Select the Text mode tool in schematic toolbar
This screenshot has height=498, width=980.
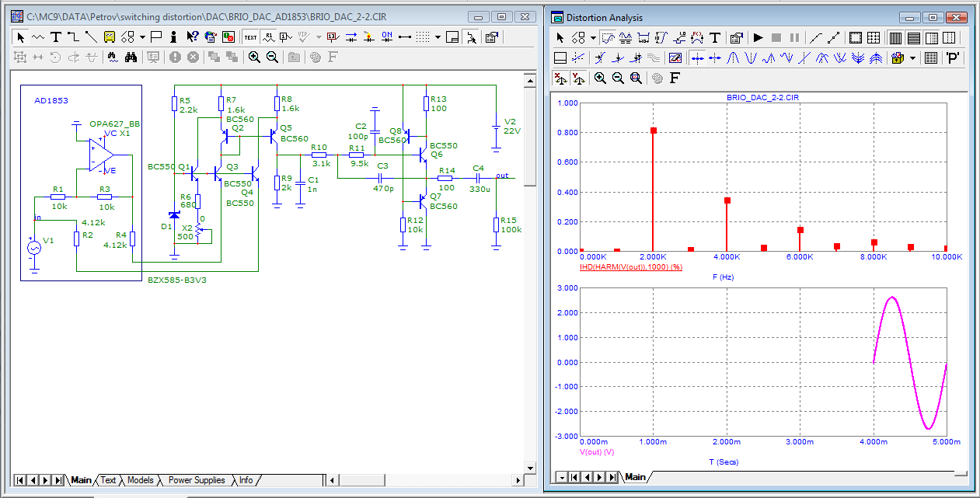pos(56,37)
